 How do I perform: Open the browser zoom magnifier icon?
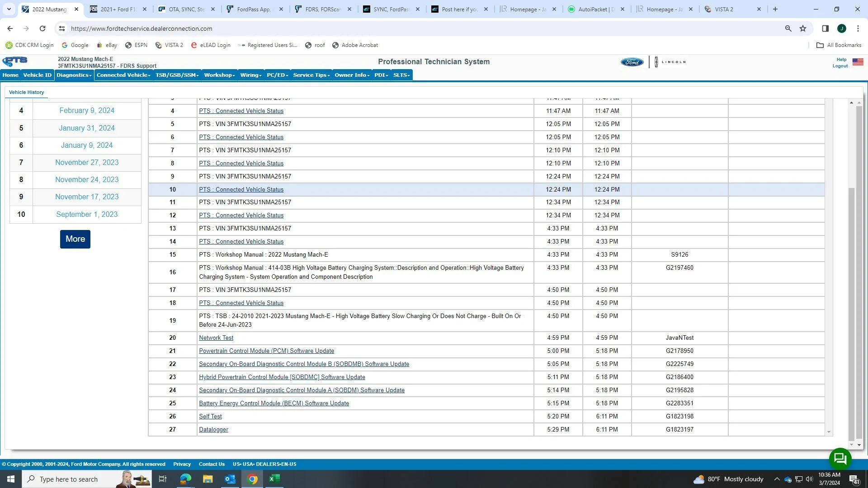788,28
